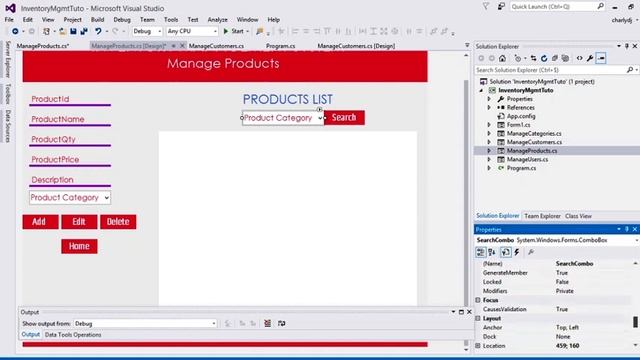
Task: Open Properties wrench icon in Solution Explorer toolbar
Action: click(590, 58)
